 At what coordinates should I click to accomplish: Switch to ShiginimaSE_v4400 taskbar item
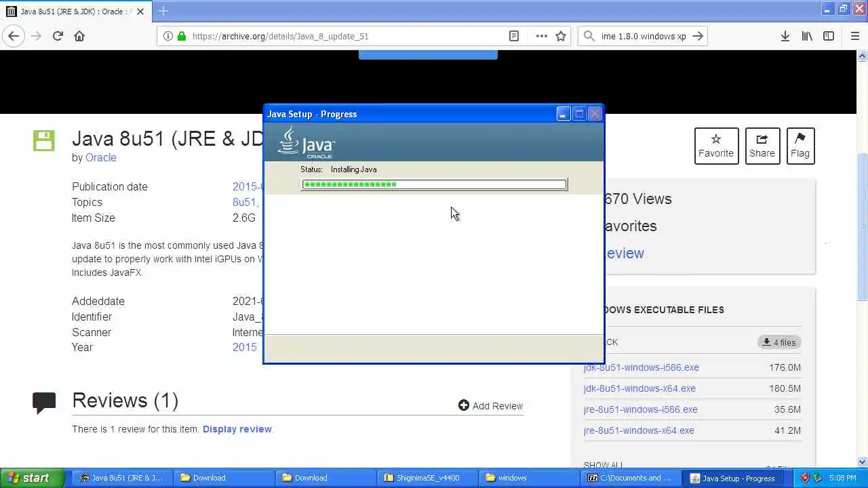point(427,478)
